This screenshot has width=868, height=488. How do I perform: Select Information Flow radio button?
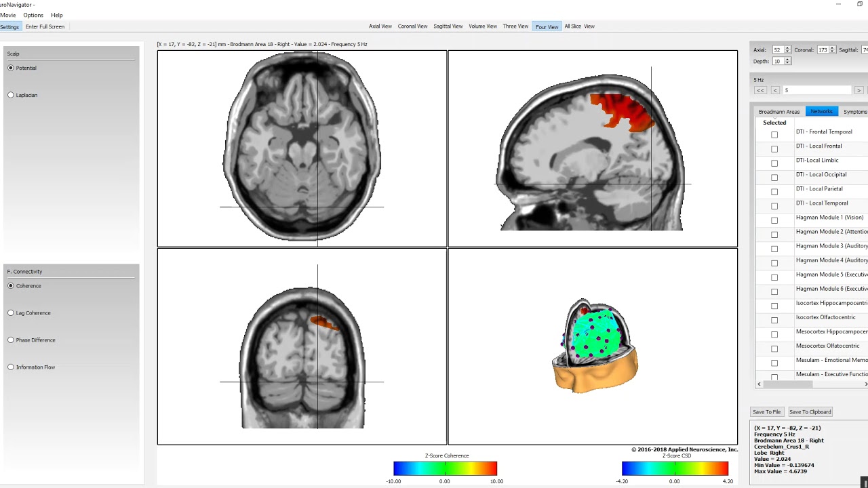(x=11, y=367)
